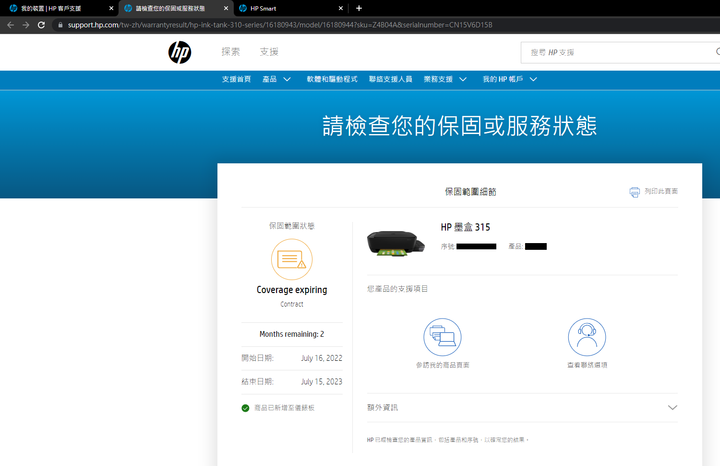Click the lock icon in address bar
This screenshot has width=720, height=466.
[x=60, y=25]
